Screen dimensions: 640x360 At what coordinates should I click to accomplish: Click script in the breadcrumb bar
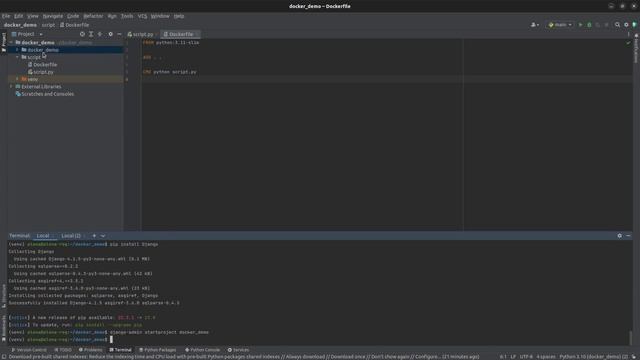pos(48,25)
